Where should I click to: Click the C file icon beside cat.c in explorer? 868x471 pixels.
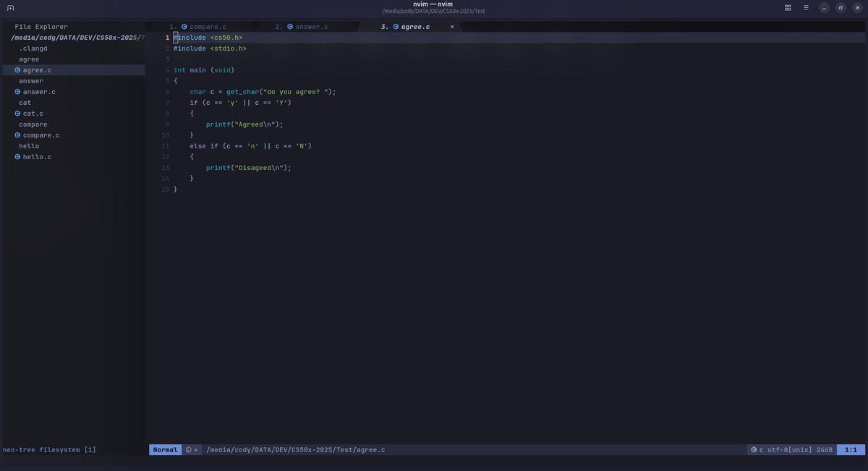click(17, 114)
